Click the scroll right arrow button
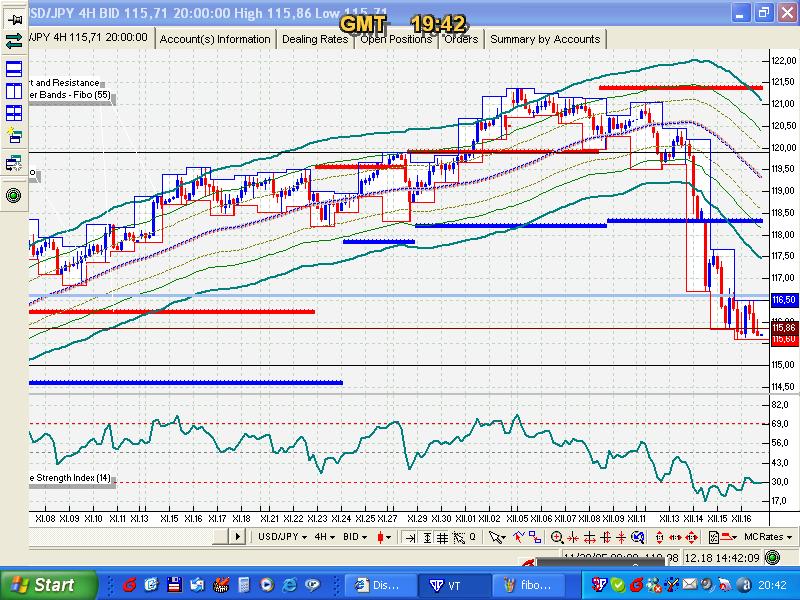Screen dimensions: 800x600 pyautogui.click(x=237, y=537)
